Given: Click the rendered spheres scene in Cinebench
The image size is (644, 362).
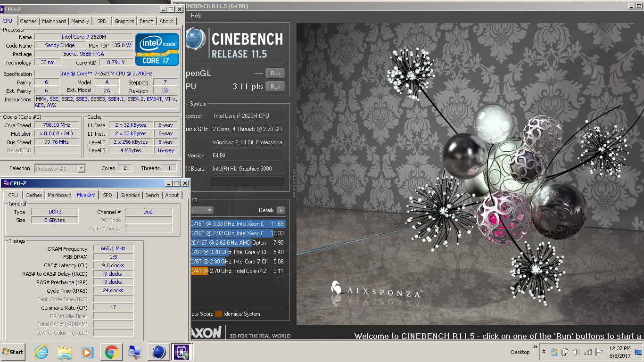Looking at the screenshot, I should coord(470,173).
